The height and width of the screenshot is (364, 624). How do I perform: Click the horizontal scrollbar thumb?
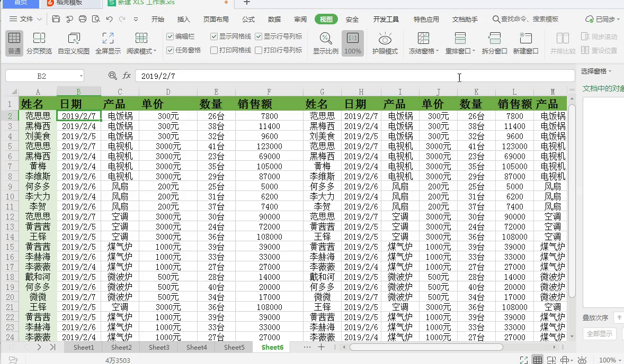[426, 347]
